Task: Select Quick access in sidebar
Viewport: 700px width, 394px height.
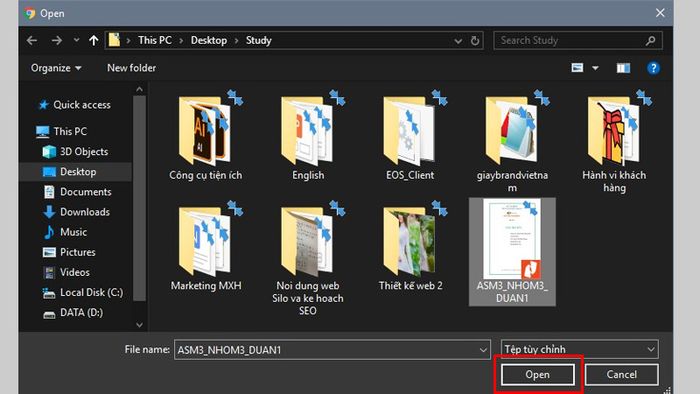Action: (75, 105)
